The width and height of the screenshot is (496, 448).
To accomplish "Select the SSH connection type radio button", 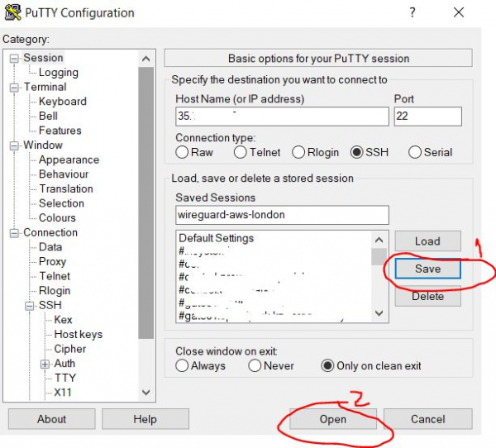I will 357,152.
